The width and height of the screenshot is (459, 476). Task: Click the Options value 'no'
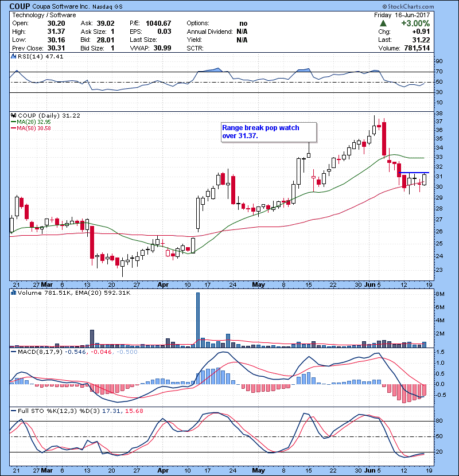tap(243, 24)
